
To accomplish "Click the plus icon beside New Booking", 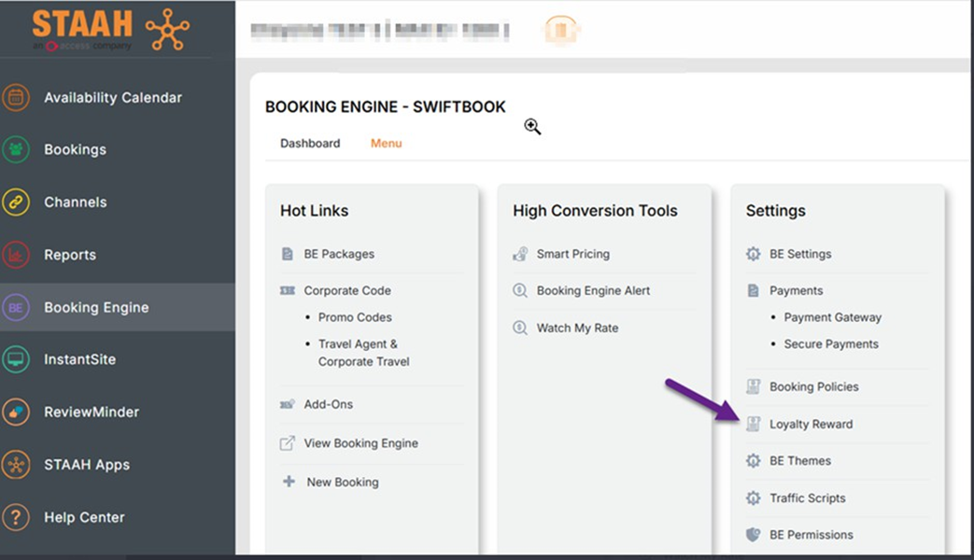I will pos(288,482).
